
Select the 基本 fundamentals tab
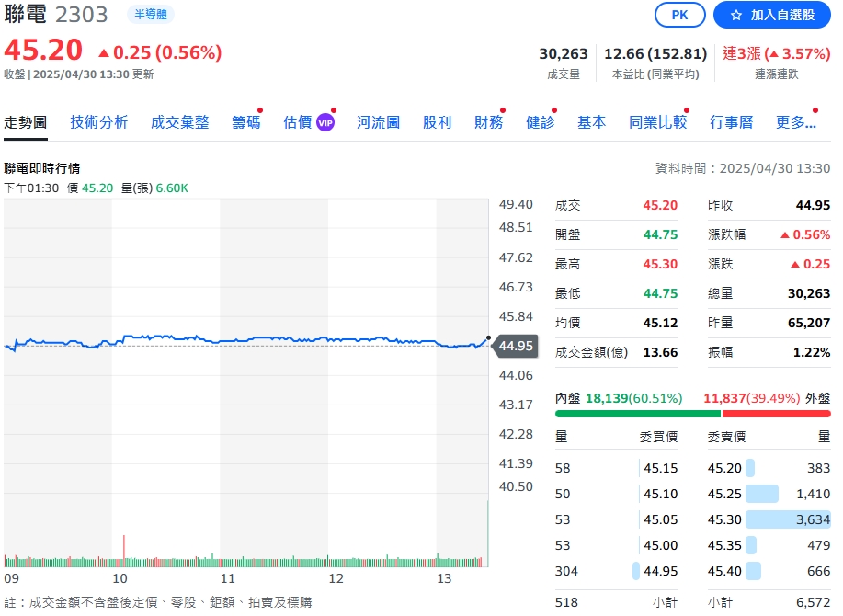coord(592,121)
